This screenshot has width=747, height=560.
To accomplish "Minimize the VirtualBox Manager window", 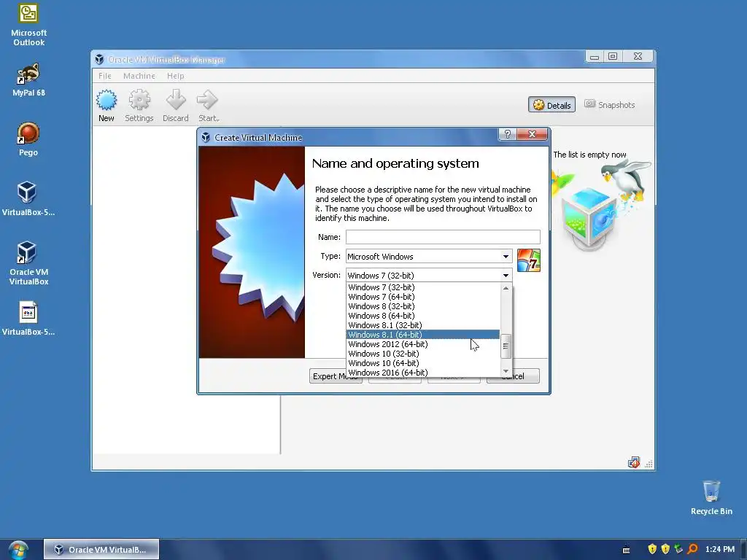I will (x=595, y=56).
